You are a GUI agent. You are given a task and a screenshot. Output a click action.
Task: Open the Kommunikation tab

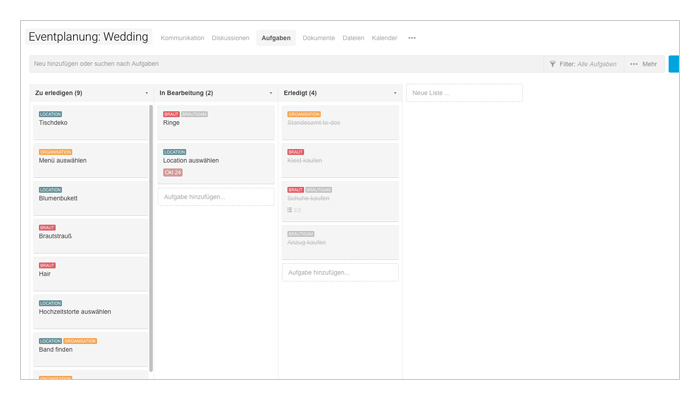[x=182, y=38]
